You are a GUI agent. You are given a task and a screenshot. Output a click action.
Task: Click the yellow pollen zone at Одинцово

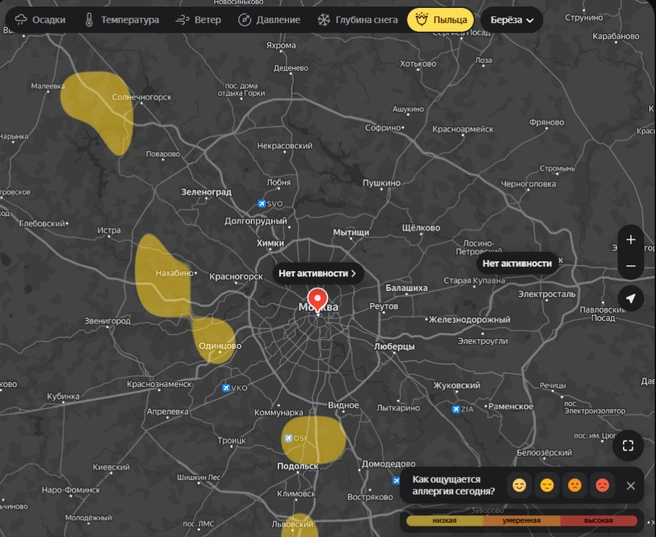[213, 340]
